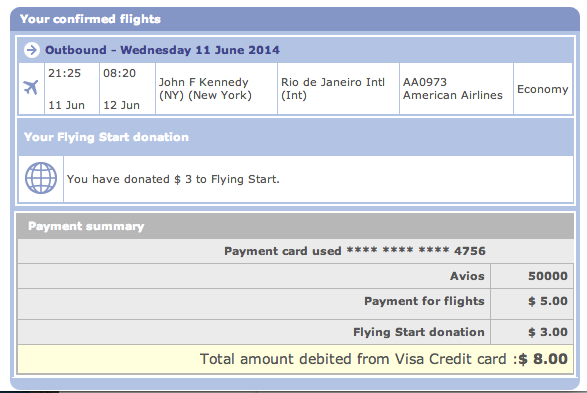The width and height of the screenshot is (587, 393).
Task: Click 'Your Flying Start donation' section header
Action: 106,137
